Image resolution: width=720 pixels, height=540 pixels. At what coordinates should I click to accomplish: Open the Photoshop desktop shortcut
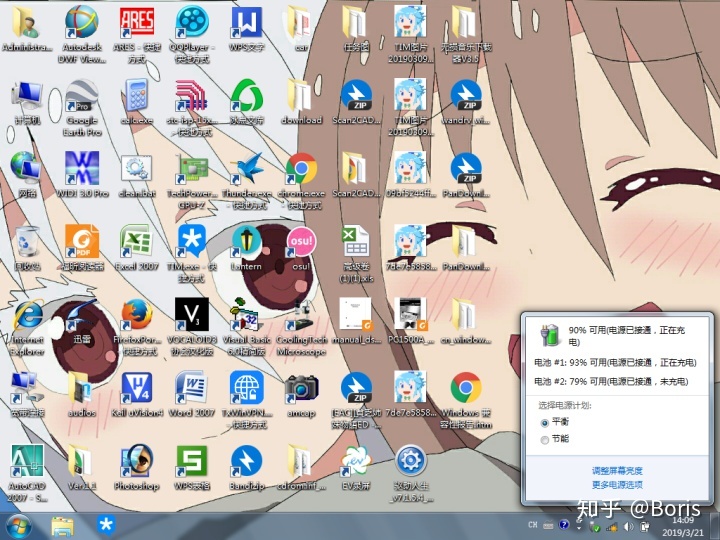coord(136,461)
